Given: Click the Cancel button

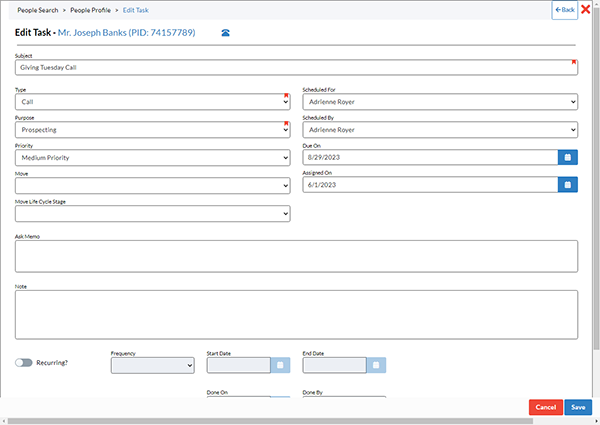Looking at the screenshot, I should pyautogui.click(x=546, y=407).
